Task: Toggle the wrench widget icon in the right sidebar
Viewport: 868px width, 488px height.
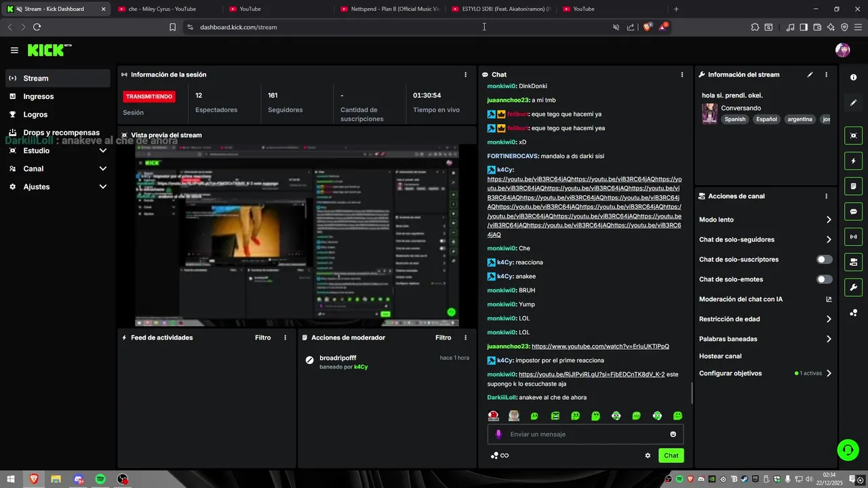Action: coord(853,287)
